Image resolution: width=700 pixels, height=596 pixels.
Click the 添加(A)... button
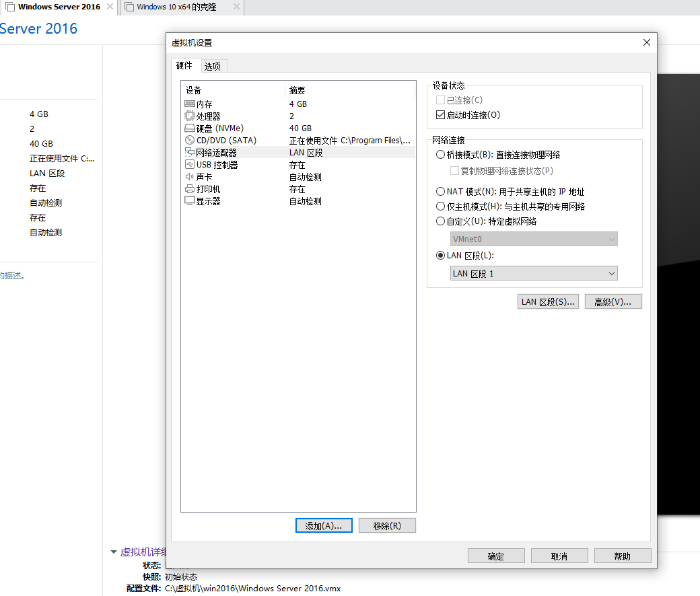324,525
